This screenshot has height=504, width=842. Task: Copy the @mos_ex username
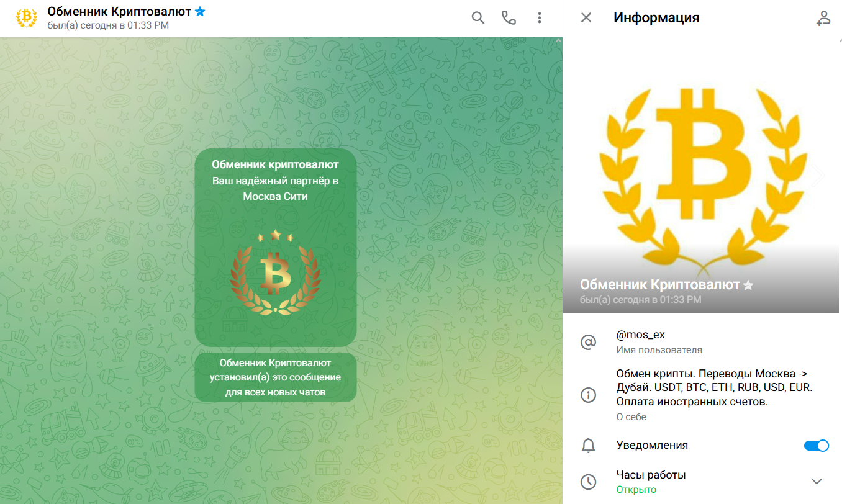coord(640,335)
